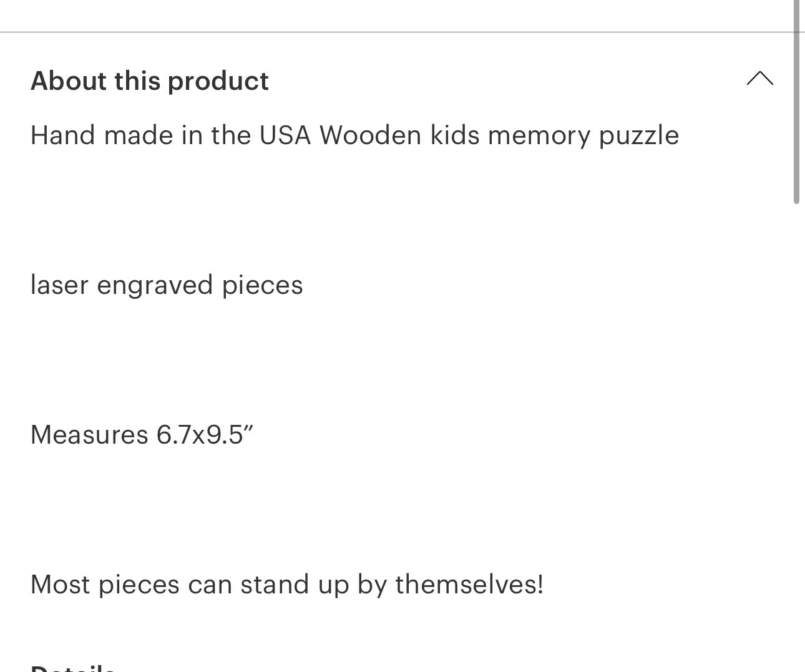The image size is (805, 672).
Task: Click the partially visible Details heading
Action: pos(73,668)
